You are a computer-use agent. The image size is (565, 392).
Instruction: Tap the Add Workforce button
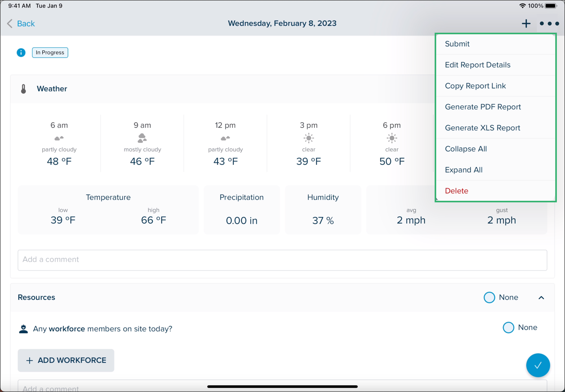click(66, 360)
